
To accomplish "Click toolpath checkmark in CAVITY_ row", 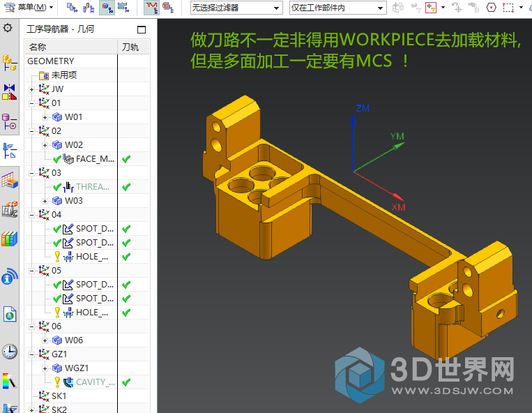I will pyautogui.click(x=126, y=382).
